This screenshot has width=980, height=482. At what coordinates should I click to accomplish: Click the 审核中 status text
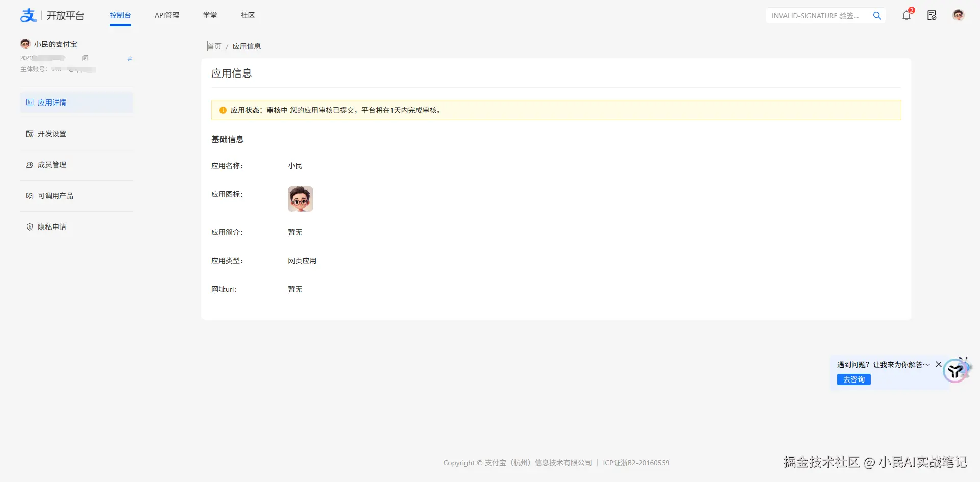pos(277,110)
